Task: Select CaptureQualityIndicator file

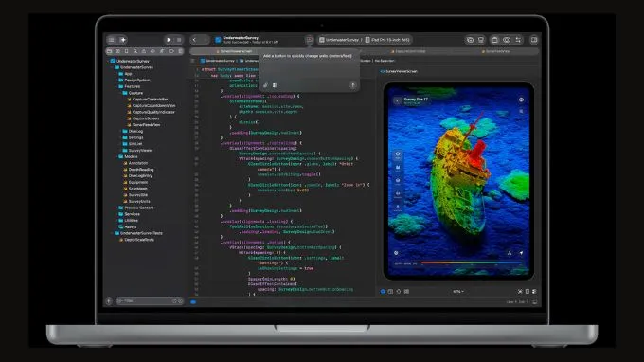Action: coord(151,112)
